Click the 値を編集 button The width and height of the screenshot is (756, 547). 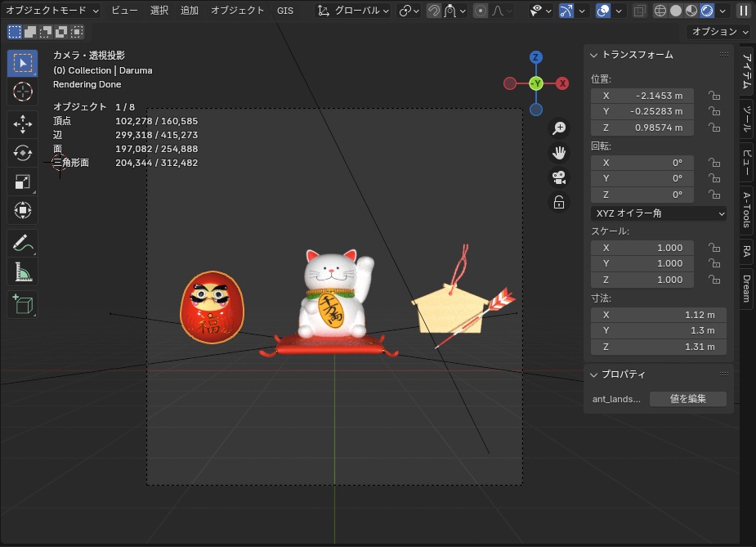pyautogui.click(x=687, y=398)
